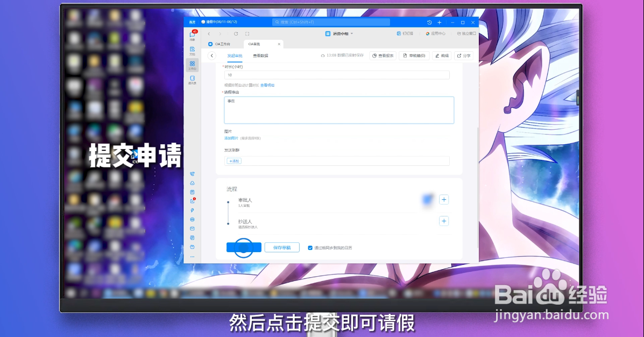The height and width of the screenshot is (337, 644).
Task: Click the 时长(小时) input field showing 10
Action: [x=337, y=75]
